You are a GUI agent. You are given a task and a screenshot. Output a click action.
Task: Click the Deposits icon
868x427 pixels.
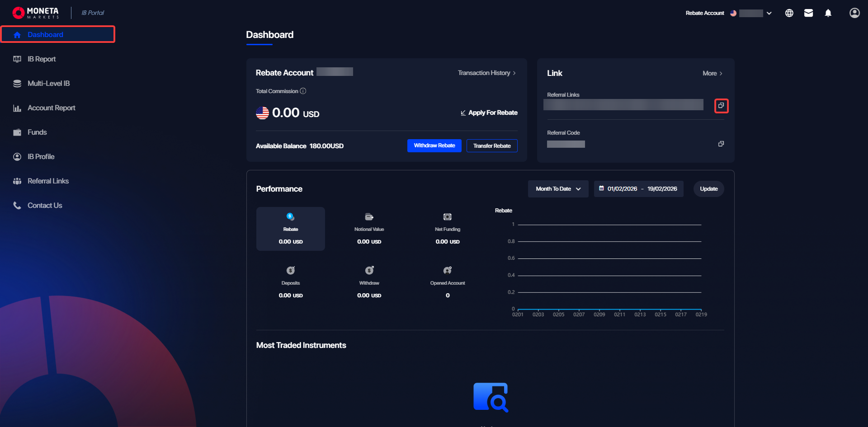[x=291, y=270]
